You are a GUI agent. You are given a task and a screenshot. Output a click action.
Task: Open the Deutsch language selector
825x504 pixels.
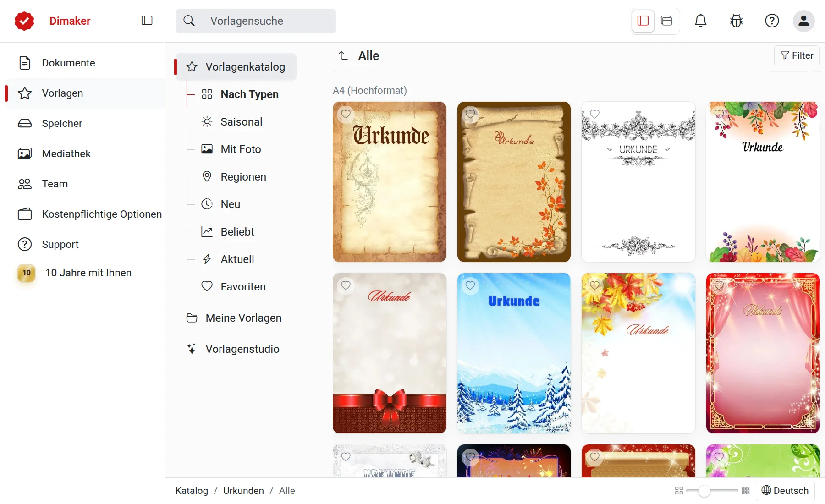point(785,491)
